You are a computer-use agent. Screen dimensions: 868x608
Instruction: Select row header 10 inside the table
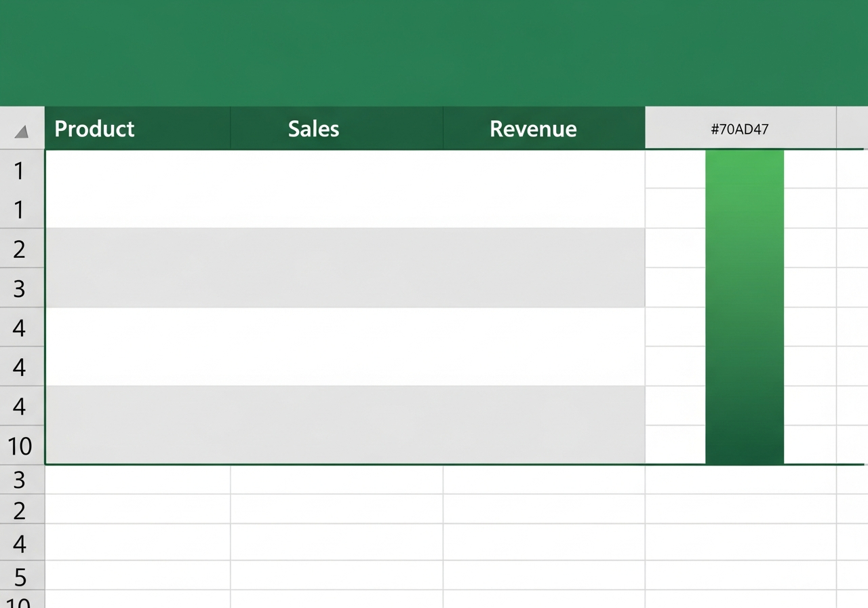click(20, 446)
